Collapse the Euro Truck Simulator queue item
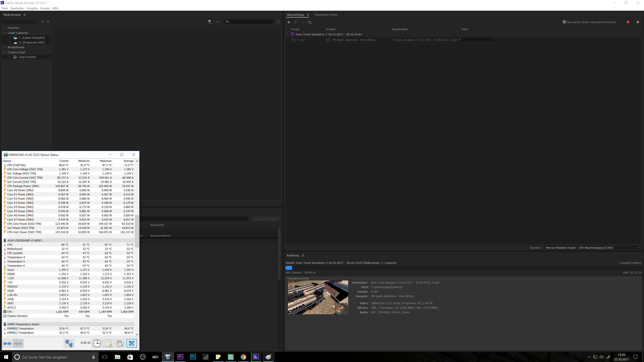Image resolution: width=644 pixels, height=362 pixels. point(287,34)
